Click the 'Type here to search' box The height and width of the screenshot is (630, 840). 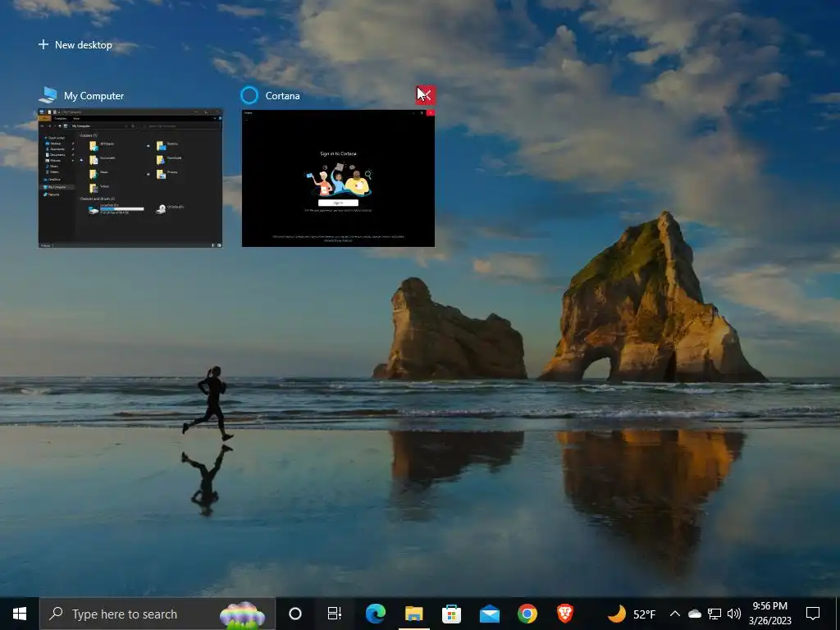[157, 614]
